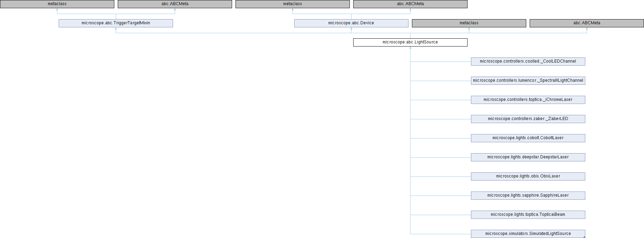Click the zaber._ZaberLED class node
The image size is (644, 238).
tap(528, 119)
